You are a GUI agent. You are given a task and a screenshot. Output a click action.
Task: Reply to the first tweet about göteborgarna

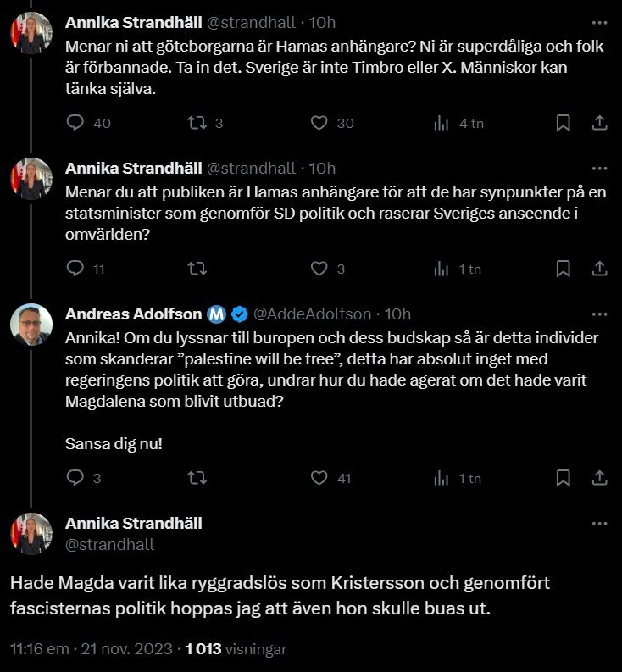pos(75,123)
